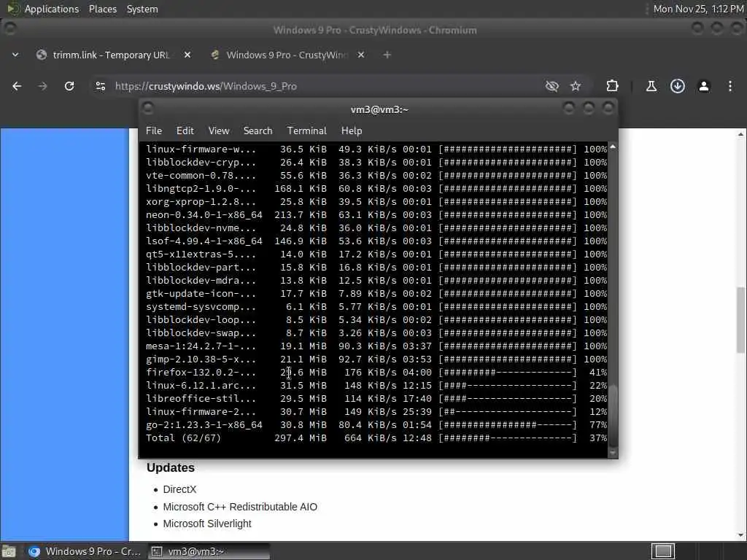Bookmark this page with the star icon
The width and height of the screenshot is (747, 560).
pos(576,86)
